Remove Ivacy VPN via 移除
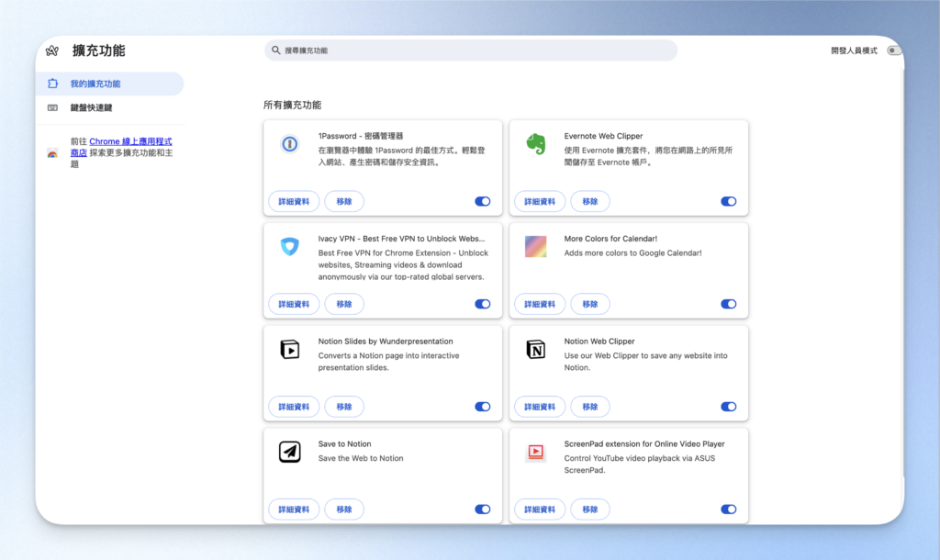The image size is (940, 560). pyautogui.click(x=344, y=304)
